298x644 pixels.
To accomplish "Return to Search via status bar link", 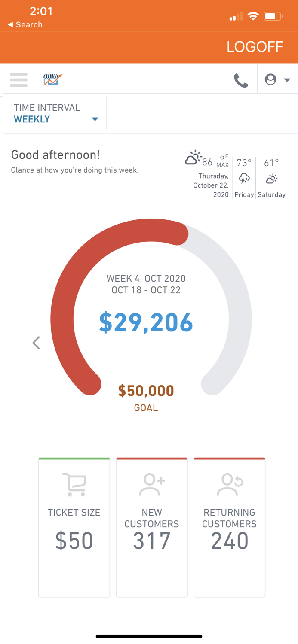I will pos(24,25).
